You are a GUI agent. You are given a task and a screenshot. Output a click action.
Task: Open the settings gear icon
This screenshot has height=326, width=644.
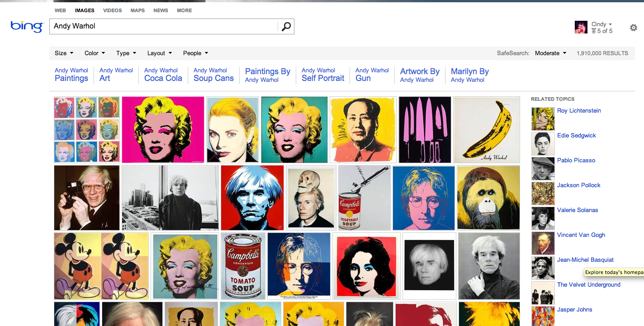click(x=634, y=28)
